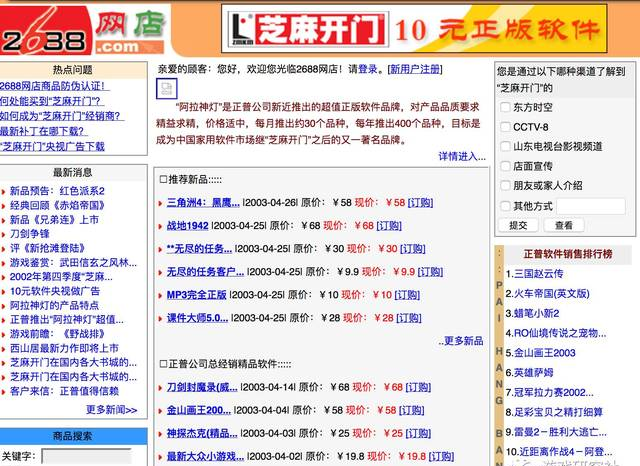Open news item 游戏前瞻：《野战排》
Screen dimensions: 640x466
(57, 334)
